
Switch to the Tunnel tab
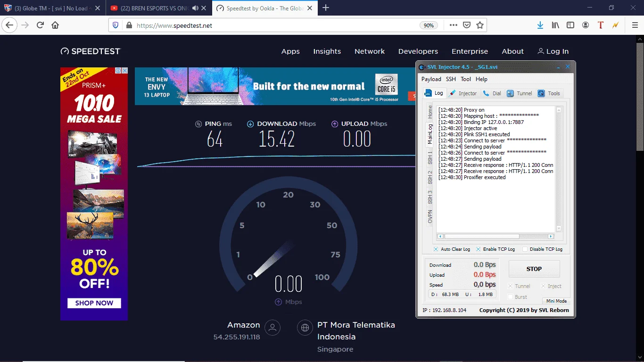point(520,93)
